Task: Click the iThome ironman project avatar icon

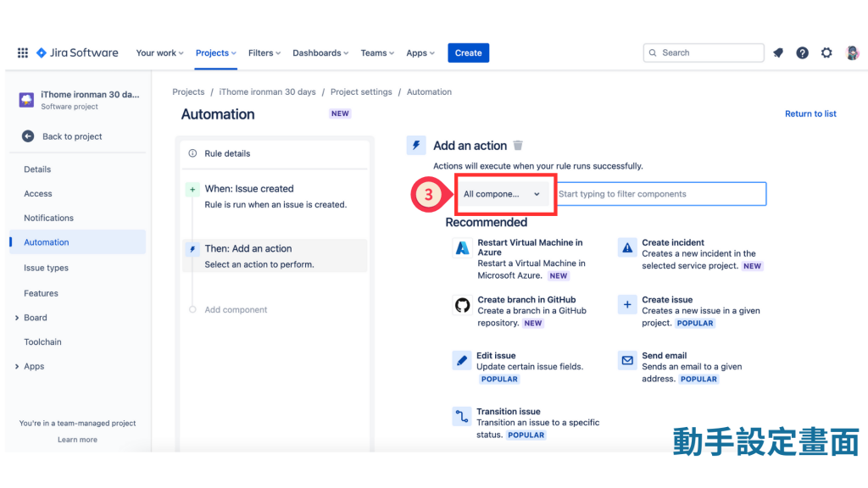Action: tap(26, 100)
